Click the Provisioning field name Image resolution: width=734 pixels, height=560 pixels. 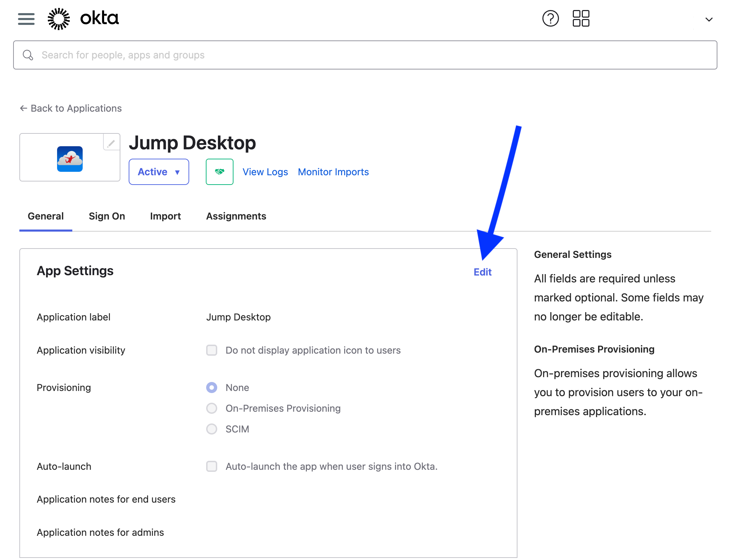pos(64,388)
